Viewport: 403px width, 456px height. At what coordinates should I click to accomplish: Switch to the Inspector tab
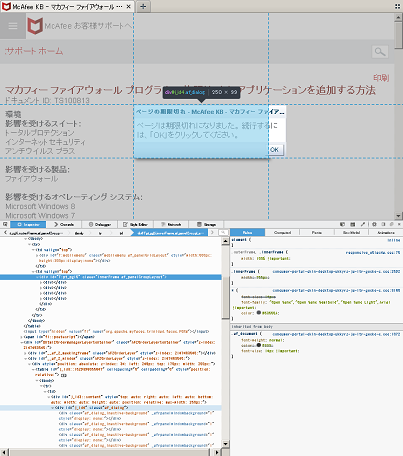tap(28, 224)
